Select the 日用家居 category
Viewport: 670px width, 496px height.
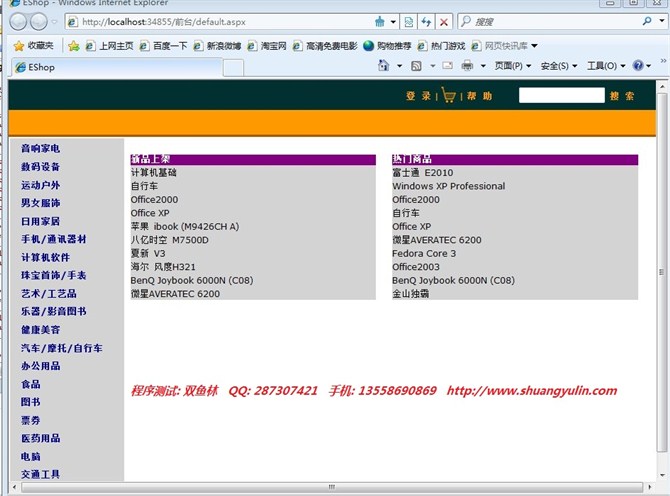[x=41, y=221]
